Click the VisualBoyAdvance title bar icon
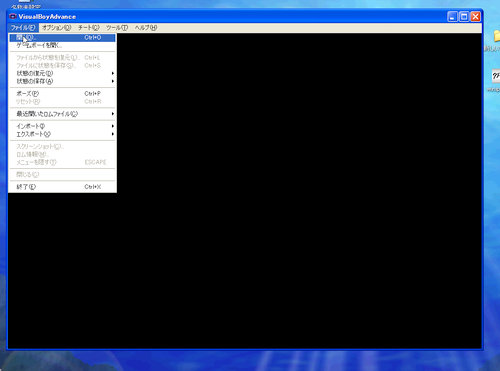The image size is (500, 371). [13, 16]
